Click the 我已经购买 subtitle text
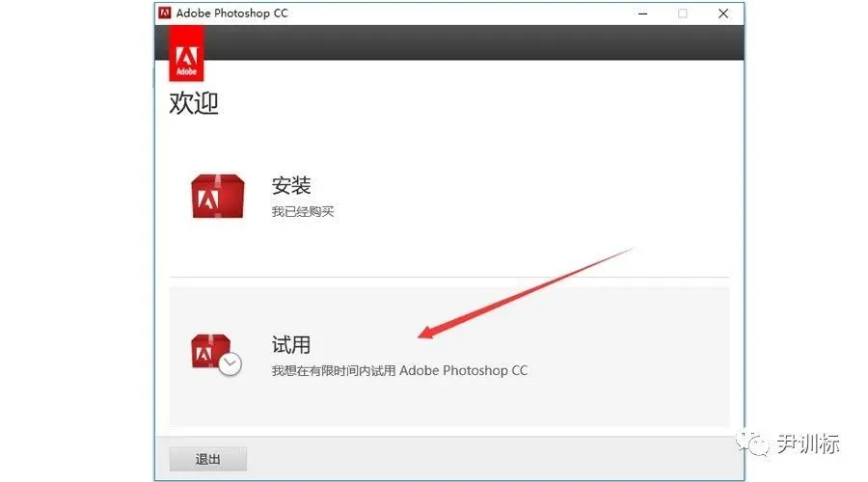Screen dimensions: 868x482 coord(303,211)
